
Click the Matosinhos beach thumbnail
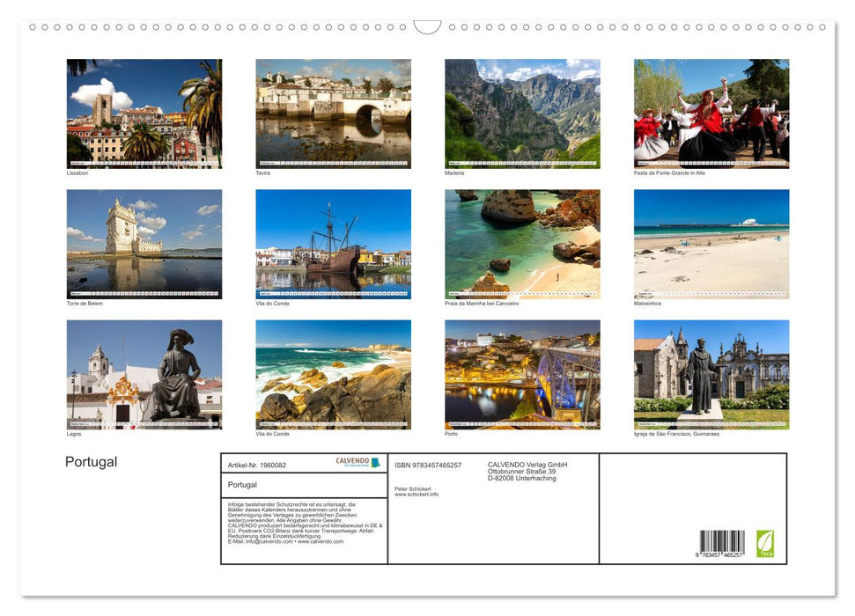click(711, 244)
